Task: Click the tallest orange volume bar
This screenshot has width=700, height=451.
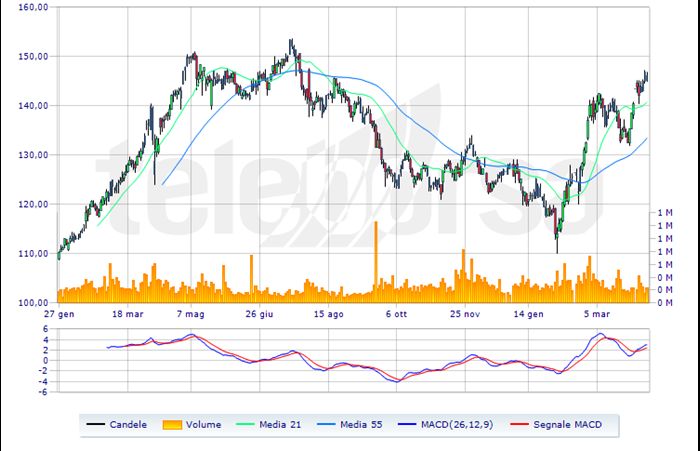Action: coord(376,260)
